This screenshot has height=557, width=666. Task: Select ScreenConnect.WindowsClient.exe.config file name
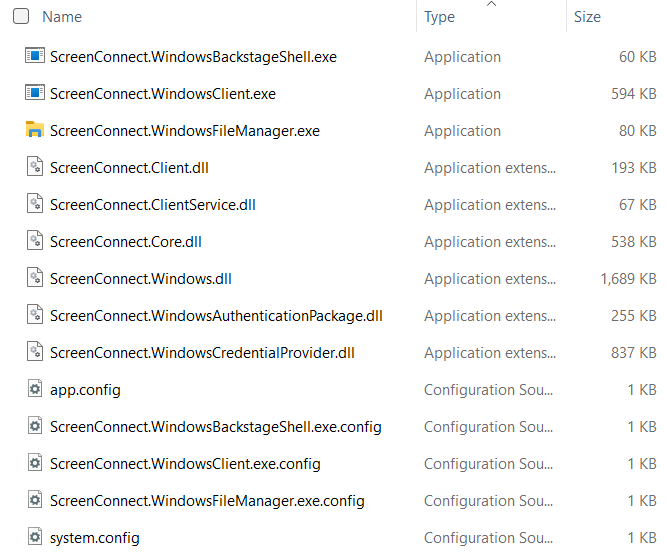pos(185,464)
